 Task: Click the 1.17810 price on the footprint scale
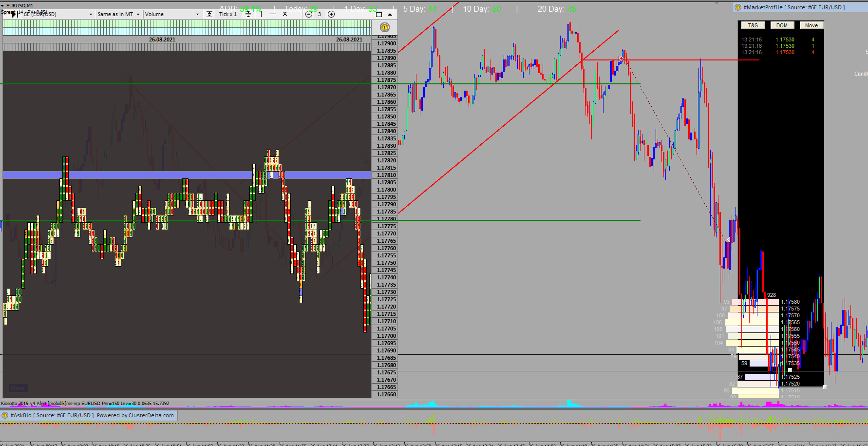386,175
